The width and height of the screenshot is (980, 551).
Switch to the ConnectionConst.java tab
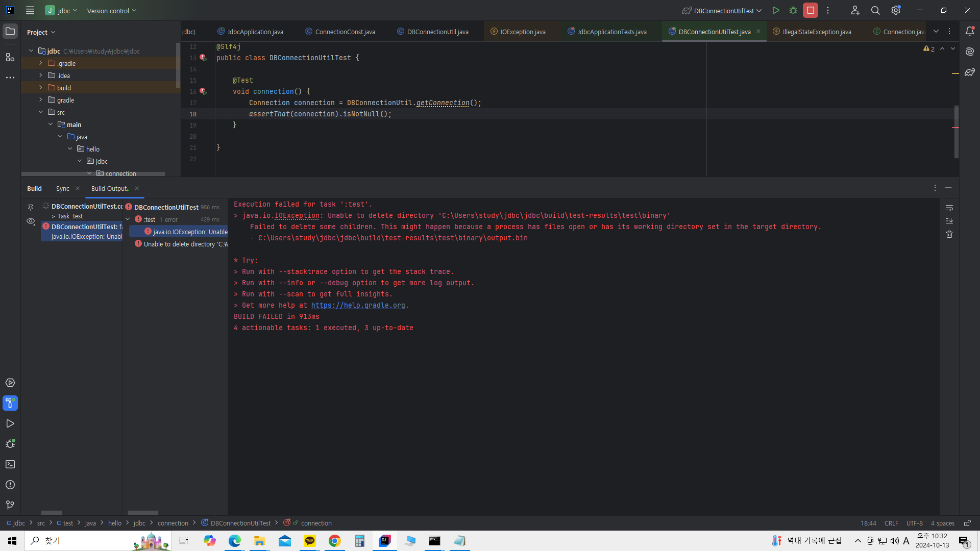coord(340,32)
